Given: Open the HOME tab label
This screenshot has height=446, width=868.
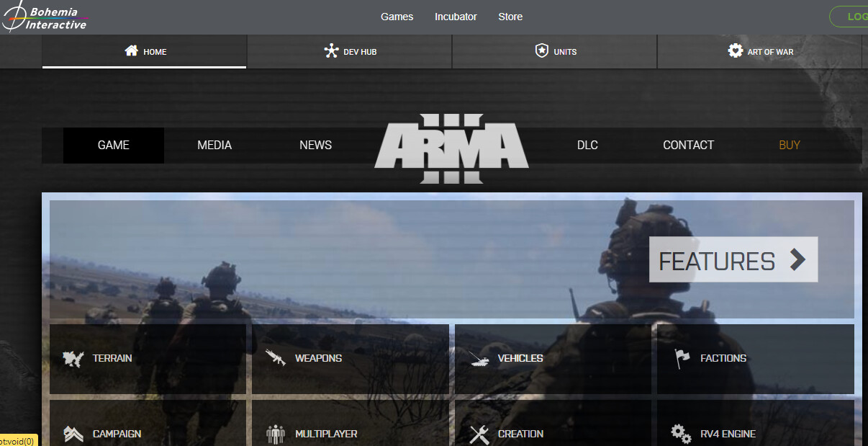Looking at the screenshot, I should [155, 52].
